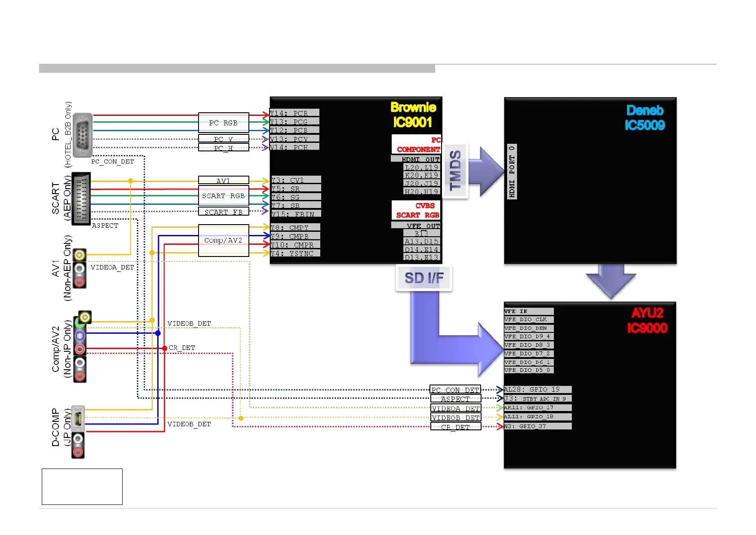Viewport: 756px width, 535px height.
Task: Select the Y5: SR pin label
Action: pos(296,188)
